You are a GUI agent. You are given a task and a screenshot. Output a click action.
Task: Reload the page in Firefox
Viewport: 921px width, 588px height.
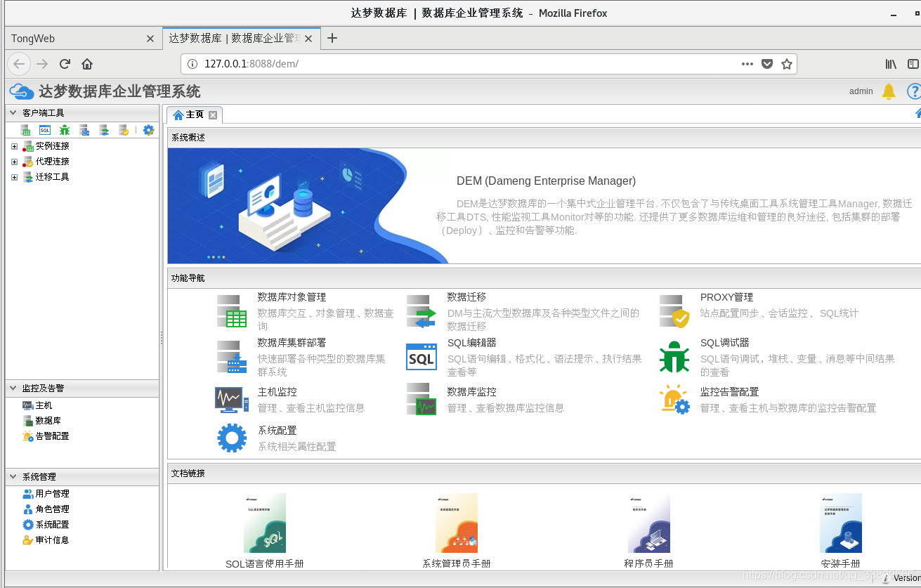point(65,64)
